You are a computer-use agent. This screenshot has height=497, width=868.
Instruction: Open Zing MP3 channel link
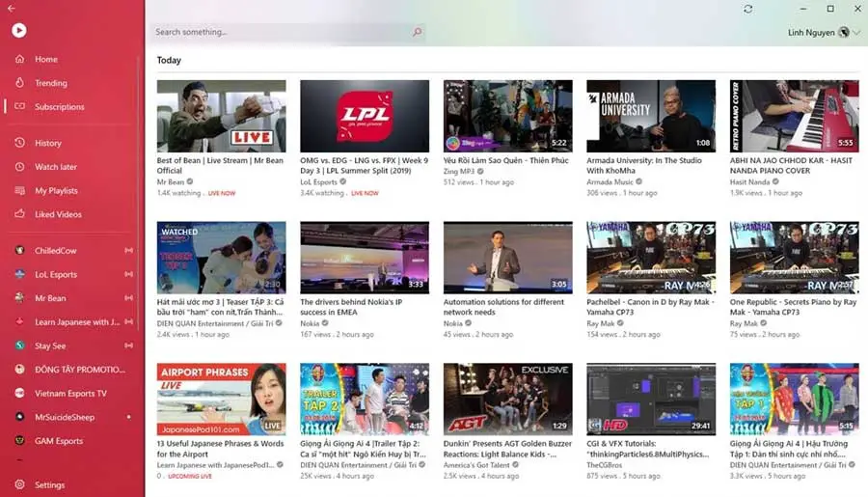[459, 171]
